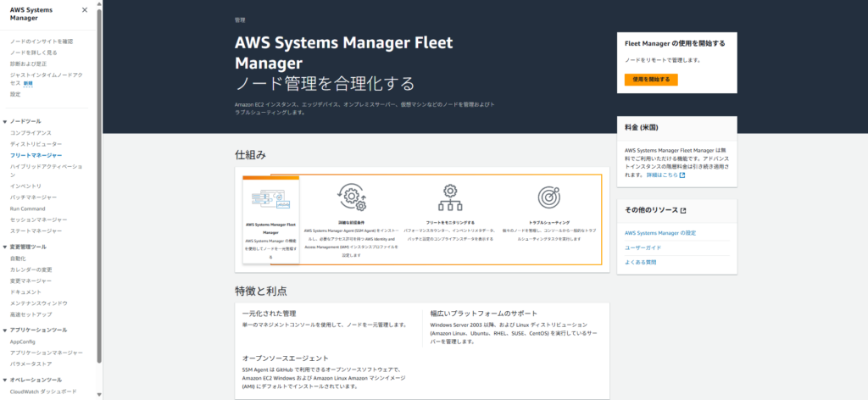Open 変更マネージャー in the sidebar

31,281
